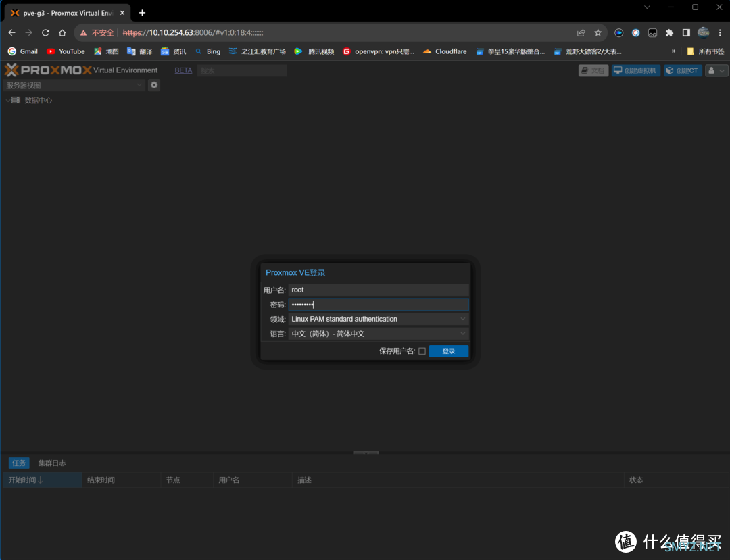Open the user account dropdown menu
This screenshot has height=560, width=730.
[x=716, y=70]
